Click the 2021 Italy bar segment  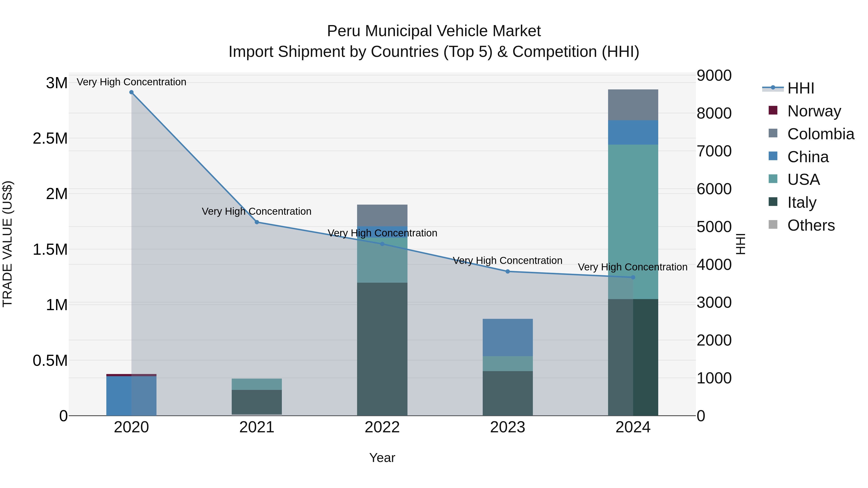(x=257, y=402)
